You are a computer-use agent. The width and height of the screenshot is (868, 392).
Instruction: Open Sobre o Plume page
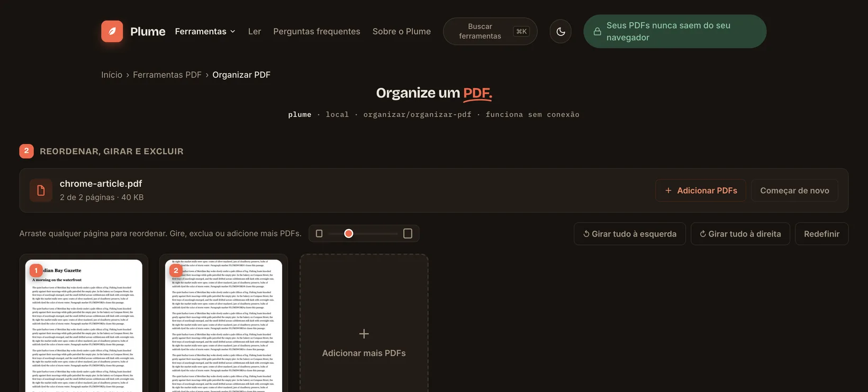402,31
